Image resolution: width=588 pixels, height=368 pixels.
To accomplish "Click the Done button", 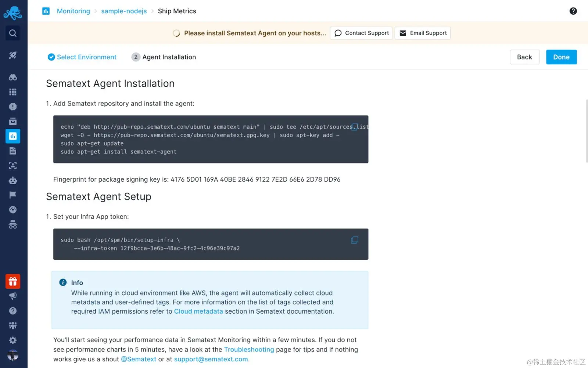I will [x=561, y=57].
